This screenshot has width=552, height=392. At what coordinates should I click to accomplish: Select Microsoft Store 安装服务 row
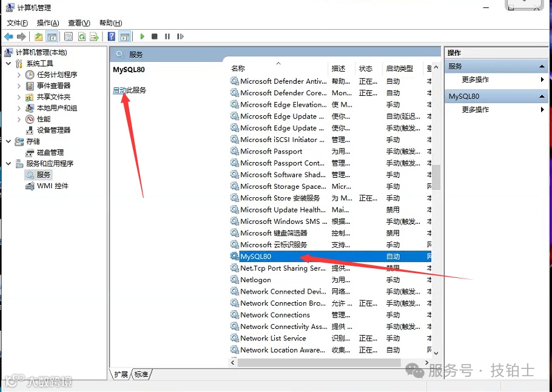tap(331, 198)
